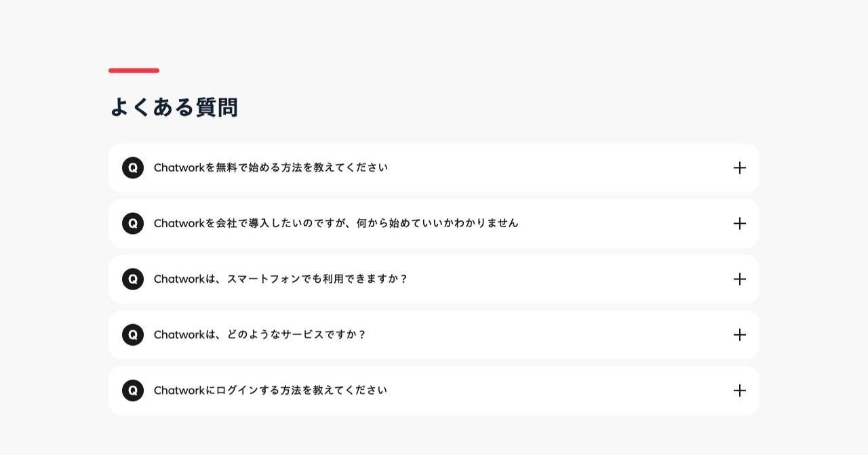The image size is (868, 455).
Task: Select the Q icon beside the login question
Action: [x=133, y=390]
